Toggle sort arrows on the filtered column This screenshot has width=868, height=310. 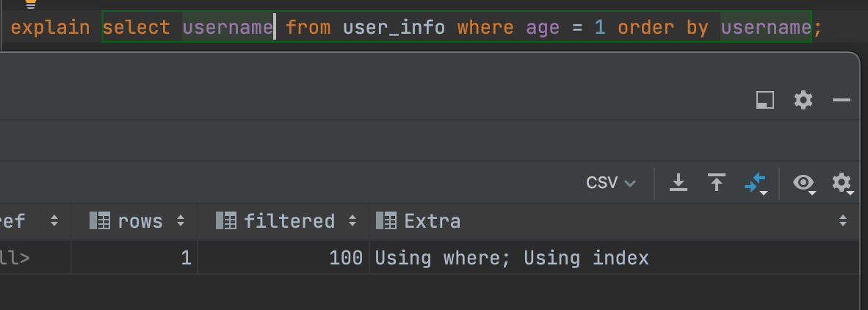(x=352, y=220)
